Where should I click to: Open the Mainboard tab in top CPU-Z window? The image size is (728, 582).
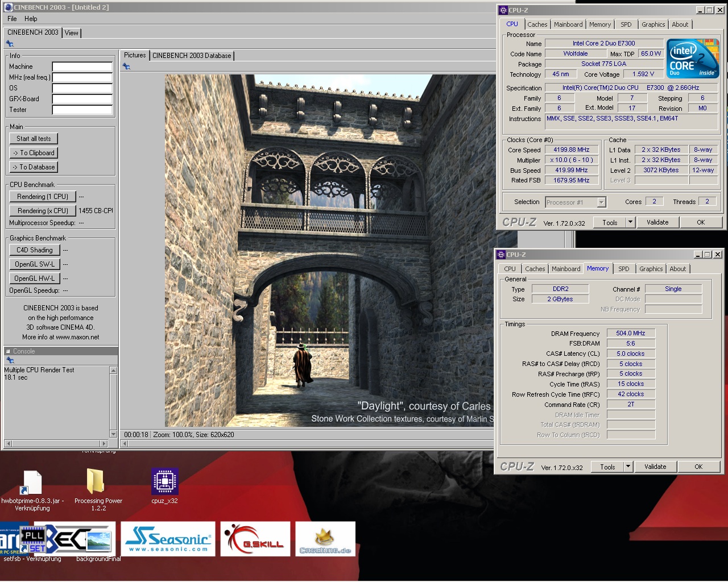(568, 24)
